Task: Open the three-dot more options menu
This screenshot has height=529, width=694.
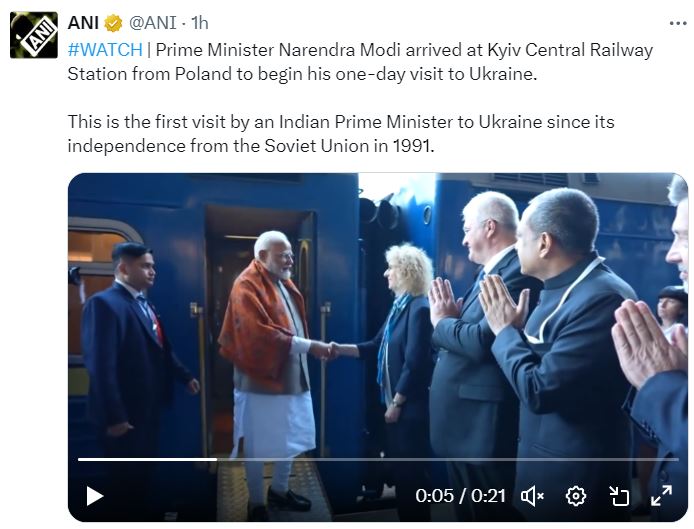Action: [x=678, y=23]
